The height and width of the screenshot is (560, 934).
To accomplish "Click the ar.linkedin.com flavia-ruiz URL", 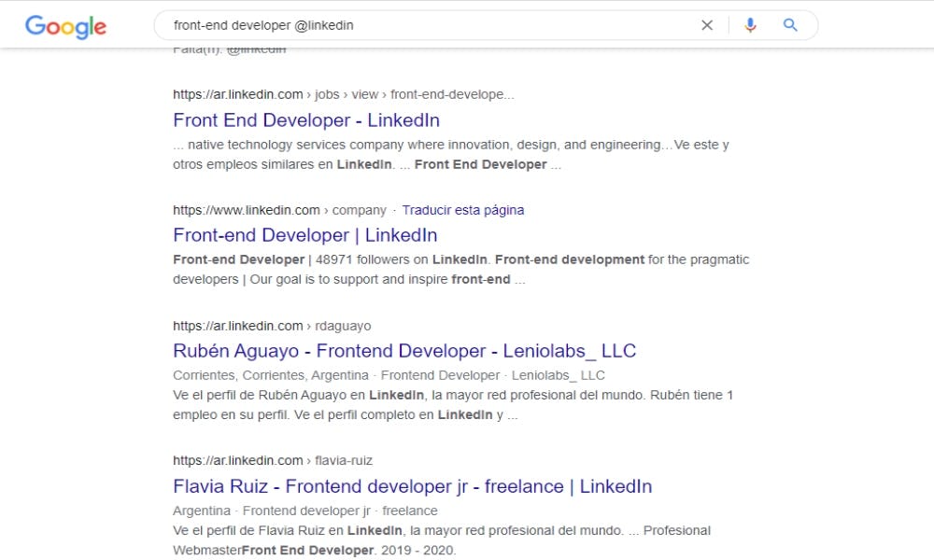I will [273, 460].
